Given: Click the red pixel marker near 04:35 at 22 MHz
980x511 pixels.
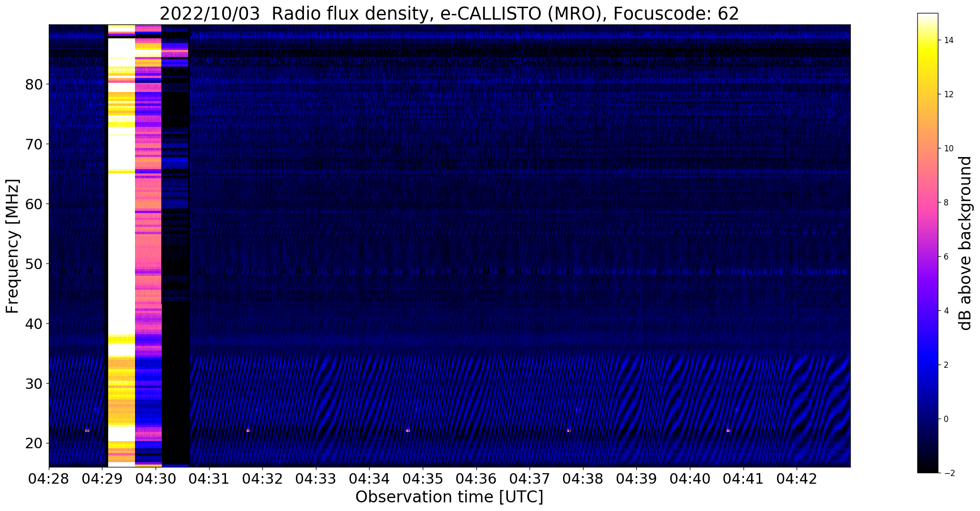Looking at the screenshot, I should 408,431.
